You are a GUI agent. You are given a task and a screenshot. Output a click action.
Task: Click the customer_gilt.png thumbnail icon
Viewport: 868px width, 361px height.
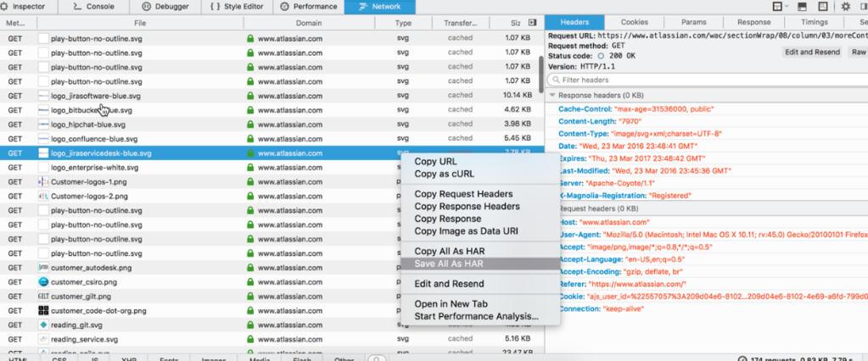point(44,297)
